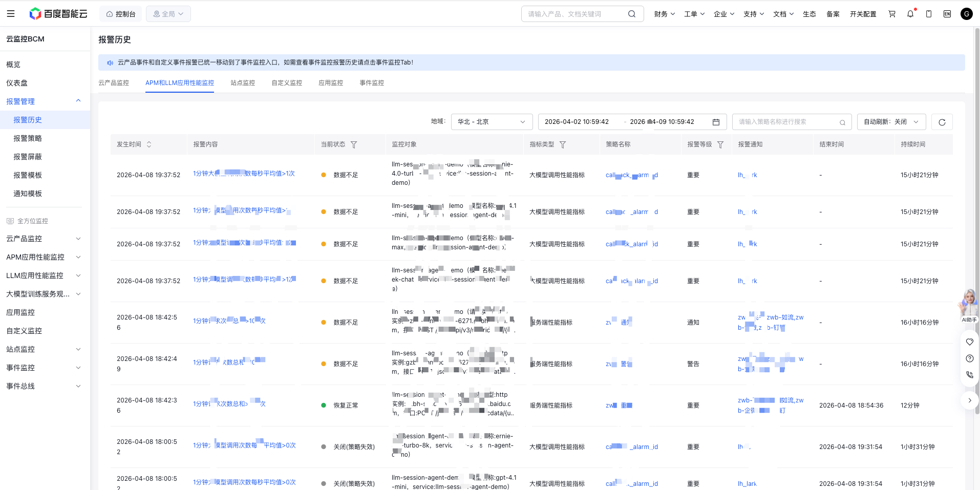Switch language with the EN icon

click(x=947, y=14)
